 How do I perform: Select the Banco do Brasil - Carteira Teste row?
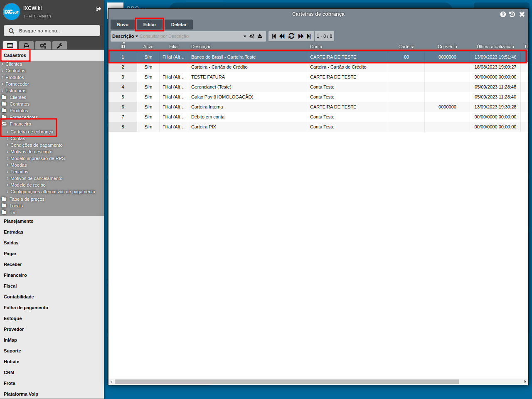318,57
